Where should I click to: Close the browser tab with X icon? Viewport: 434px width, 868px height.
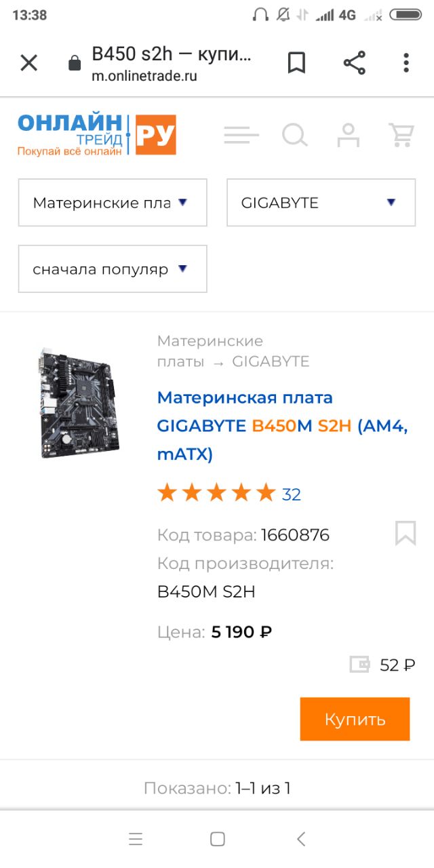28,63
